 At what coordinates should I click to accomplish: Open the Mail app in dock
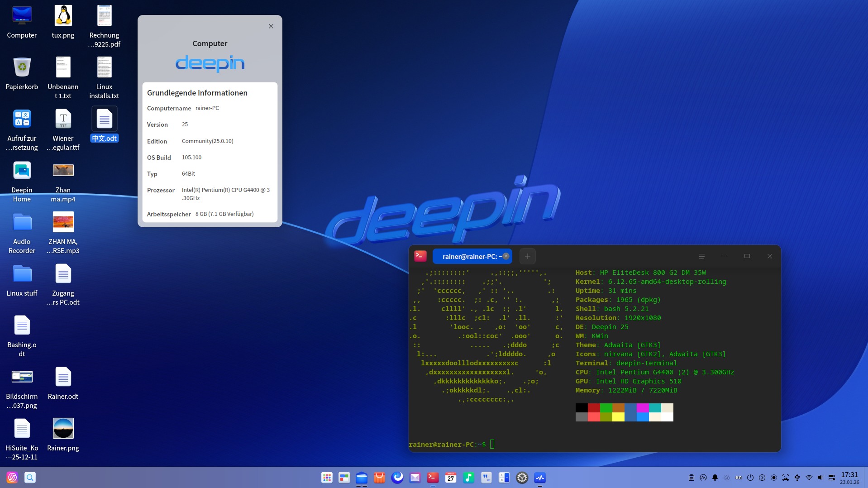(415, 478)
